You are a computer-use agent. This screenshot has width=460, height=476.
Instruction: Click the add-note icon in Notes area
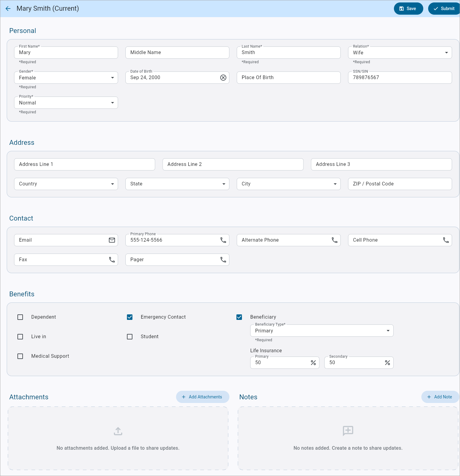coord(348,431)
